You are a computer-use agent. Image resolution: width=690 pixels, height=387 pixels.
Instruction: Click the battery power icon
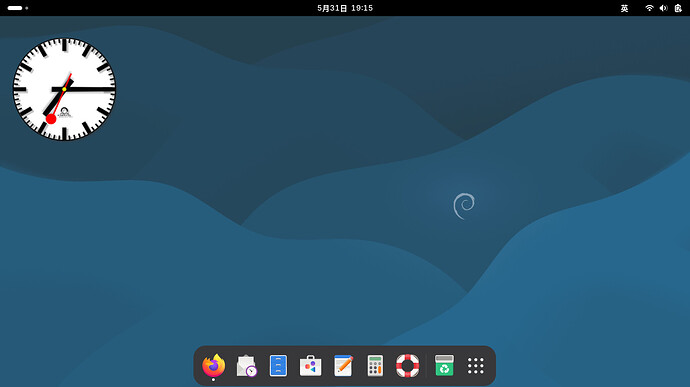coord(678,8)
